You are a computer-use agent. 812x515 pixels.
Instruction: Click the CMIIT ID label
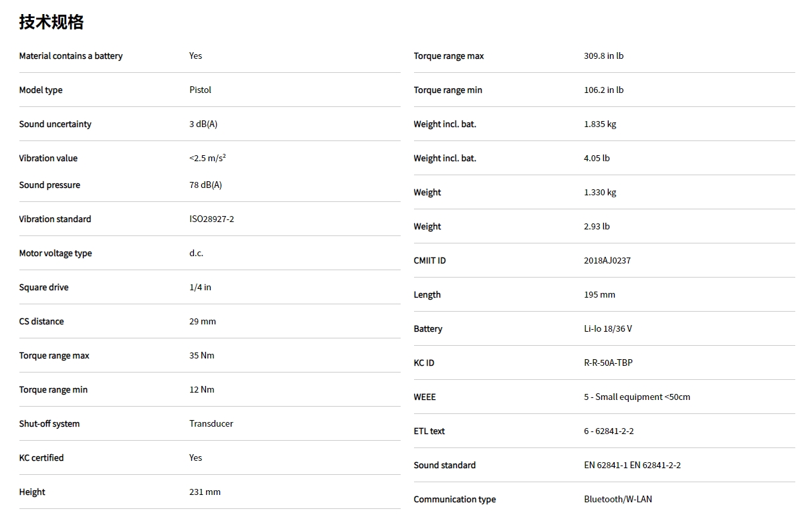click(429, 261)
